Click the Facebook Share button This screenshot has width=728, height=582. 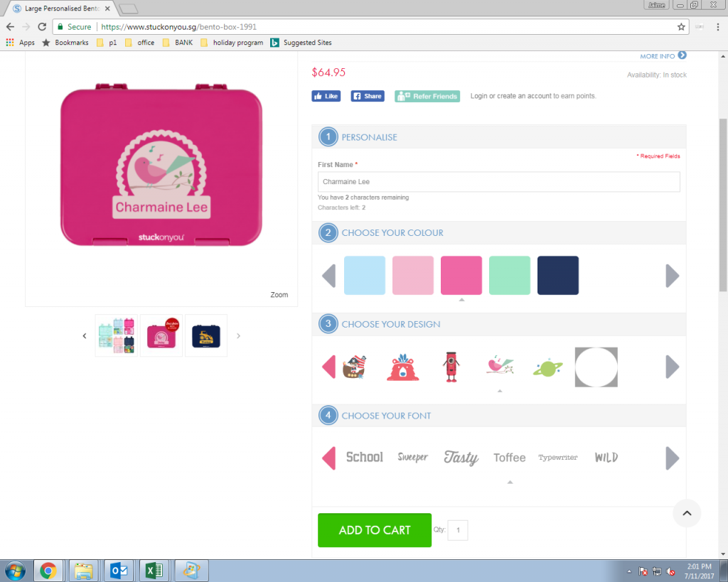pos(368,96)
